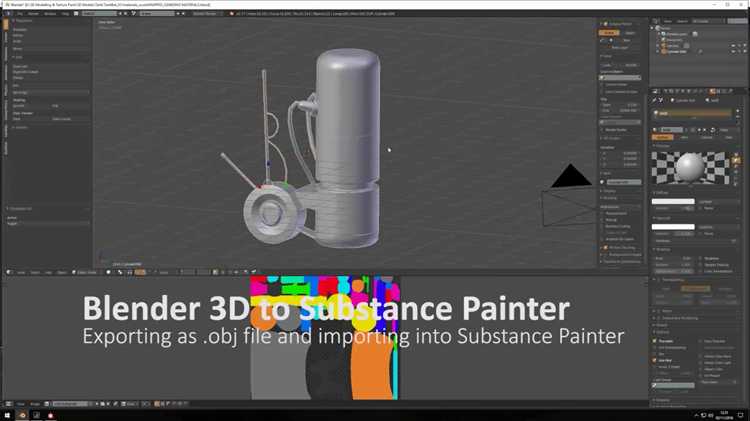
Task: Click the Delete tool button
Action: (50, 78)
